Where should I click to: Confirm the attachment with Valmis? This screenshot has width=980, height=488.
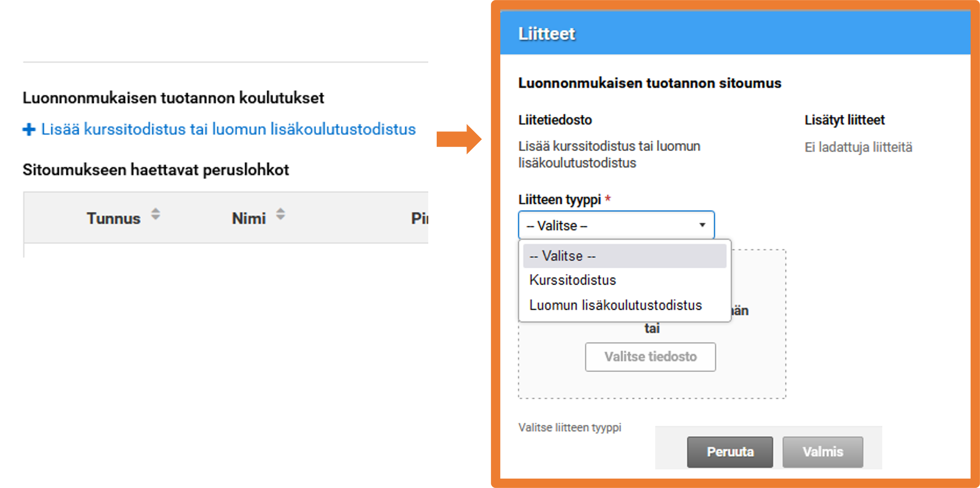tap(823, 452)
